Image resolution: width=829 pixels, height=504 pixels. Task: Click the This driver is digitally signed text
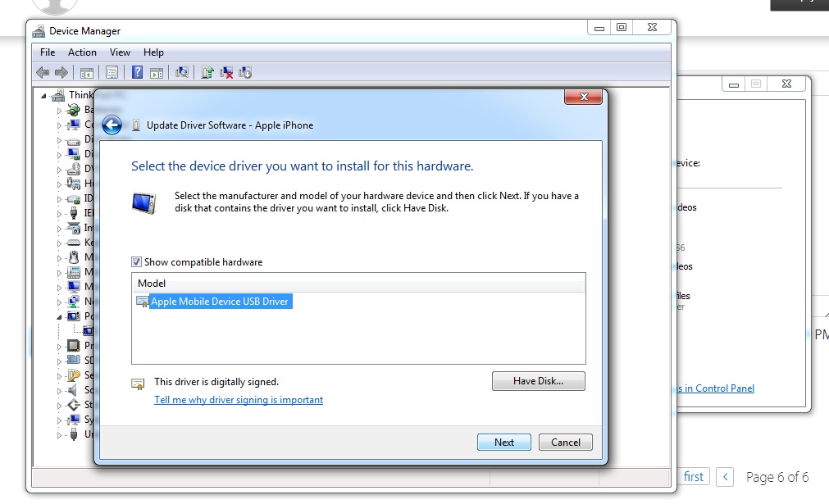[x=216, y=381]
